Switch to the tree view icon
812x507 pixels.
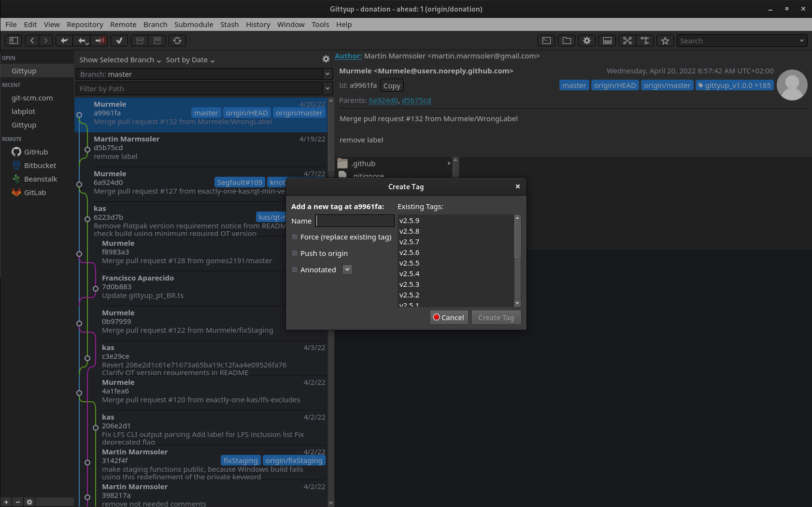pyautogui.click(x=645, y=41)
